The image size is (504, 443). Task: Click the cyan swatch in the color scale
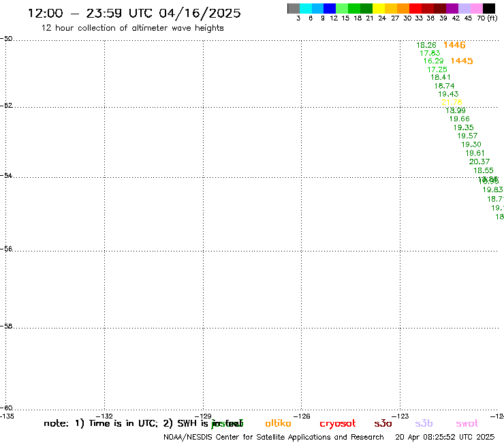[x=306, y=8]
